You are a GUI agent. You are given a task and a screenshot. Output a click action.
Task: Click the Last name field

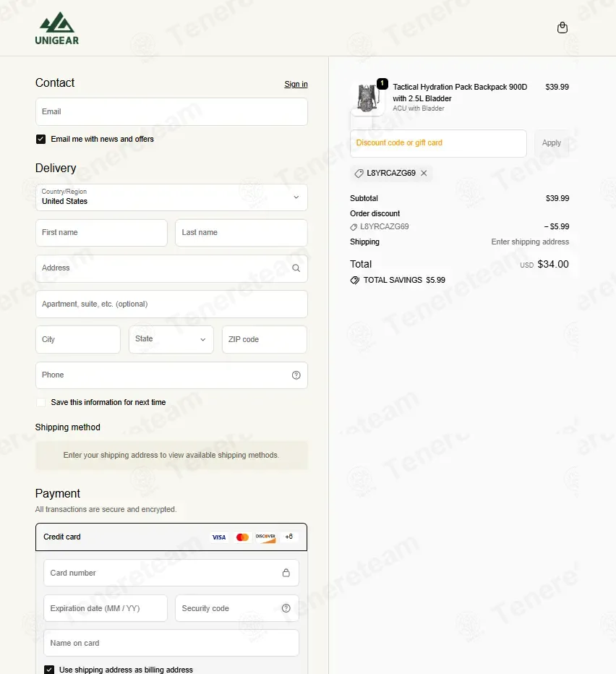point(241,233)
